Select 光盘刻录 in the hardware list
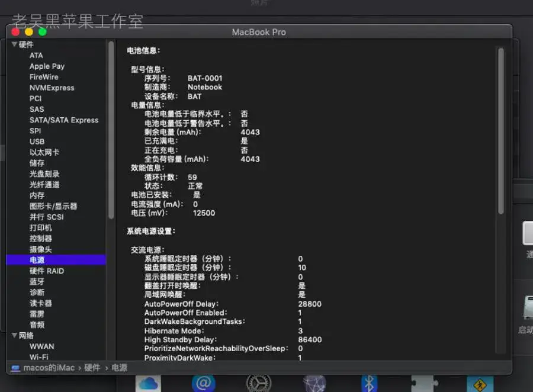This screenshot has height=392, width=533. coord(44,174)
